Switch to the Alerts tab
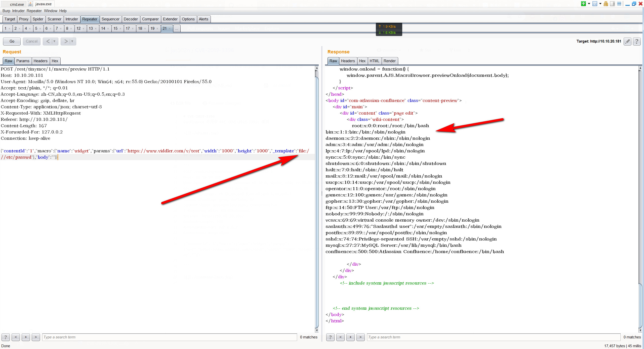Viewport: 644px width, 349px height. coord(204,19)
